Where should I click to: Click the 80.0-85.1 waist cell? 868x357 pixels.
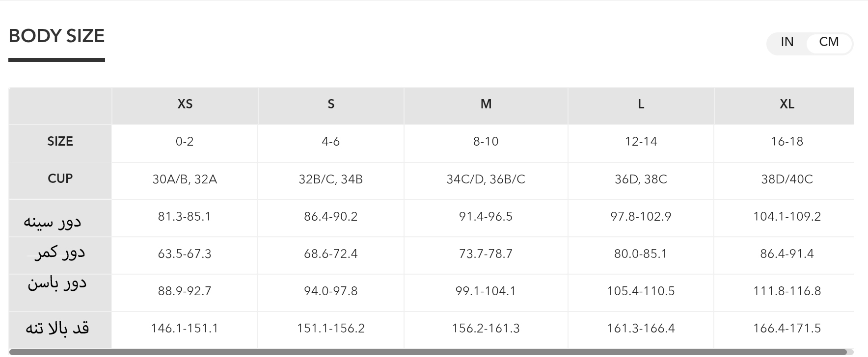point(641,254)
